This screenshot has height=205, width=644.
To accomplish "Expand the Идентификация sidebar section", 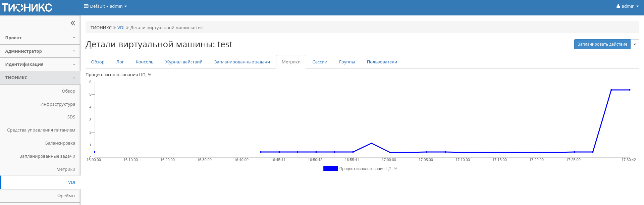I will [40, 64].
